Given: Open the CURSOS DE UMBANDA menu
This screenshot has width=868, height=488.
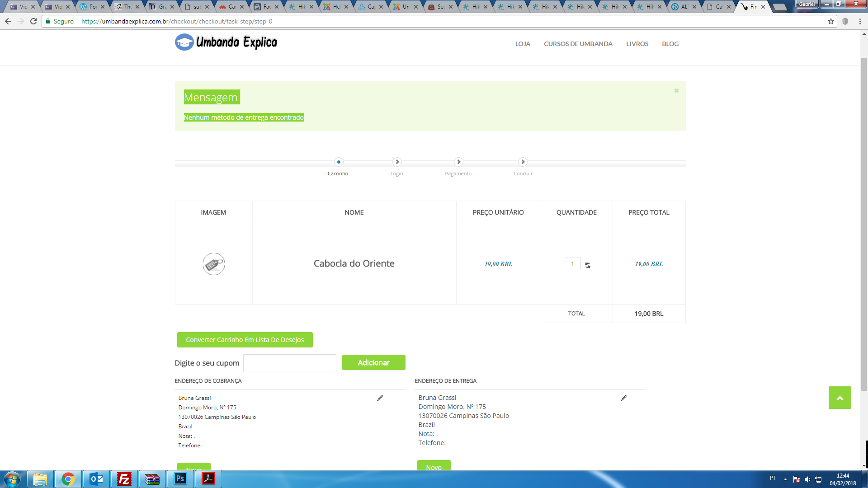Looking at the screenshot, I should (578, 44).
